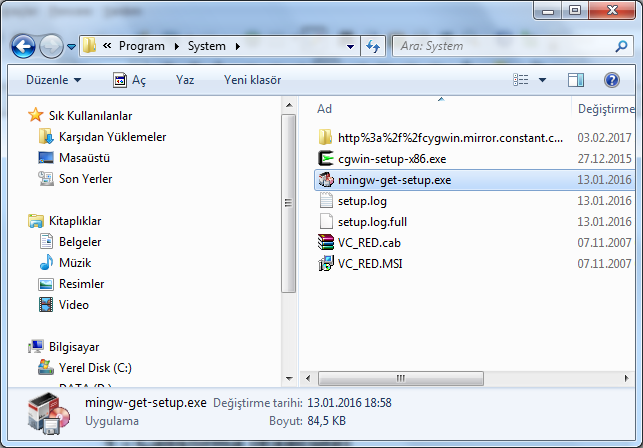This screenshot has width=643, height=448.
Task: Select cgwin-setup-x86.exe file
Action: 392,159
